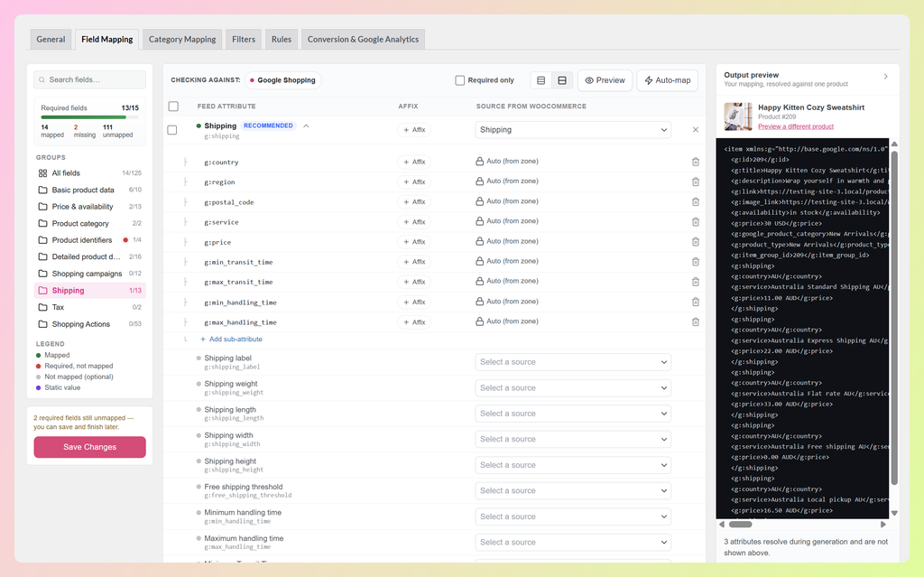Toggle the Required only checkbox

459,80
